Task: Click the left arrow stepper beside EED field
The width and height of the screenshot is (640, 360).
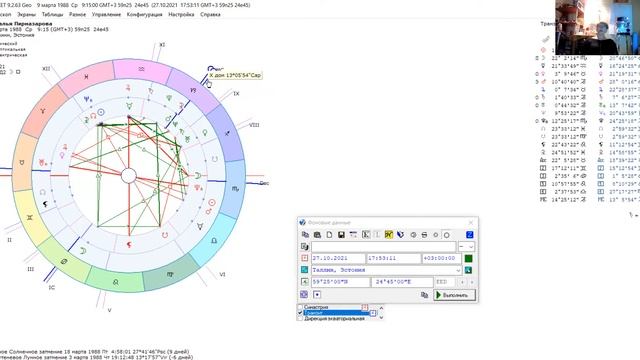Action: coord(462,282)
